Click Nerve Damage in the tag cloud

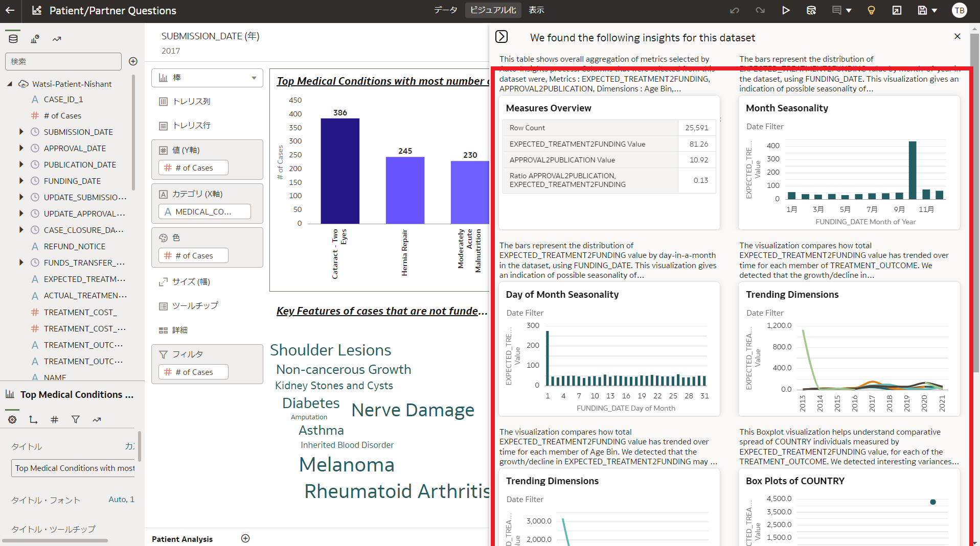(413, 410)
